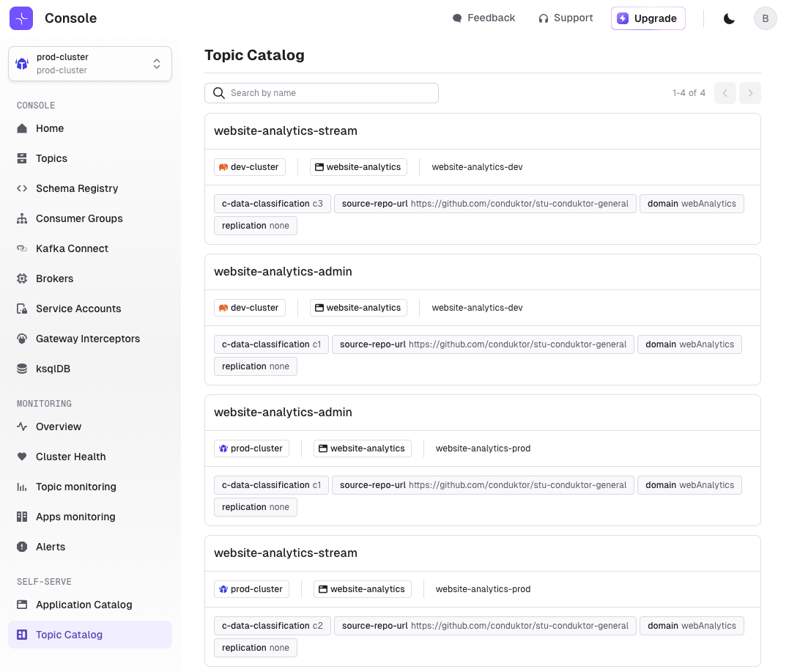The width and height of the screenshot is (789, 672).
Task: Open the user avatar B menu
Action: point(765,18)
